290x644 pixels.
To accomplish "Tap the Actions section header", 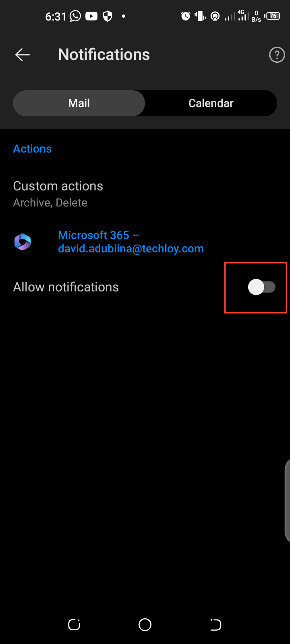I will (x=32, y=149).
